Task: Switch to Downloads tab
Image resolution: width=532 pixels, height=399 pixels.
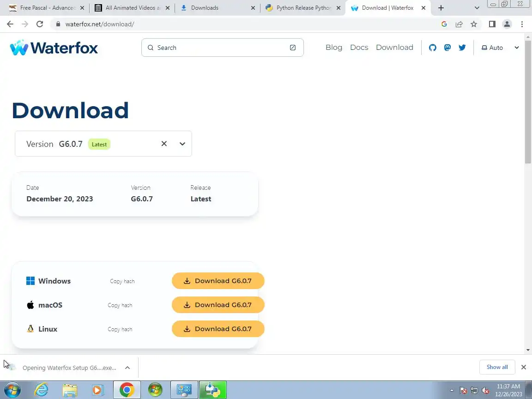Action: pos(217,8)
